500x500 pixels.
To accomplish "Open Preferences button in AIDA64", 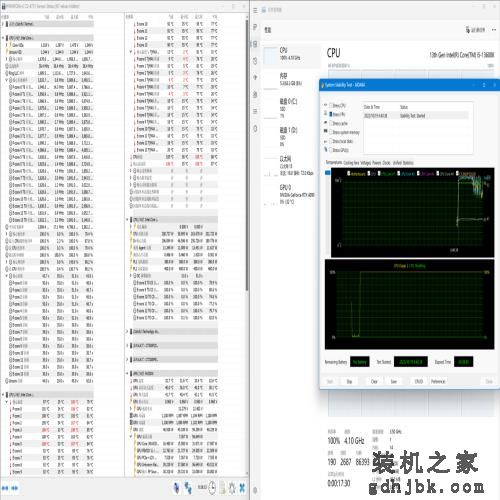I will pos(438,381).
